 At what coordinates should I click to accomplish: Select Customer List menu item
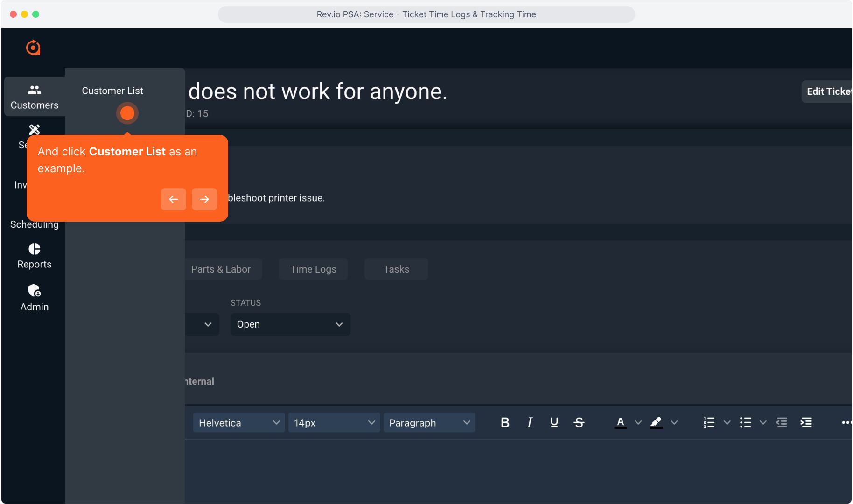point(112,91)
